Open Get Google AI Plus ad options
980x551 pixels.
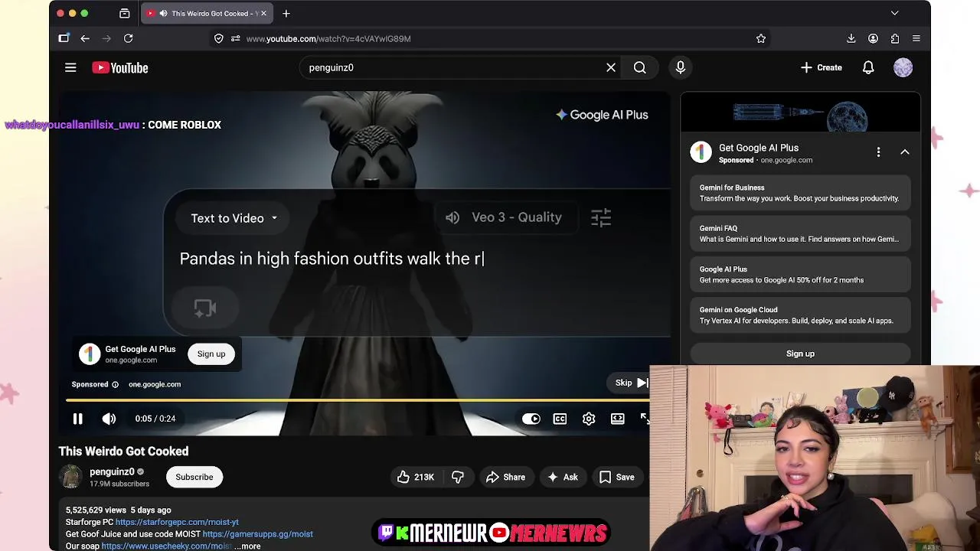click(878, 152)
